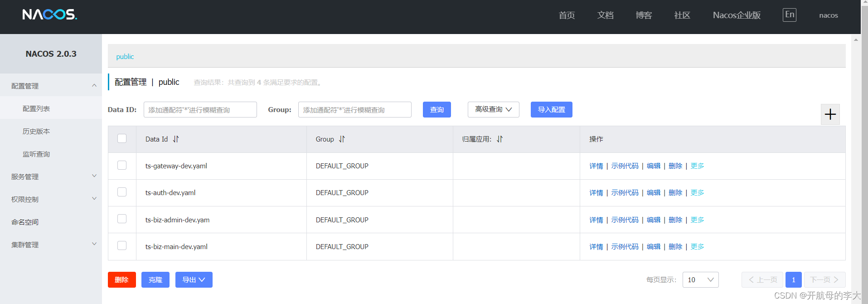Check the box for ts-auth-dev.yaml
The image size is (868, 304).
pyautogui.click(x=122, y=192)
